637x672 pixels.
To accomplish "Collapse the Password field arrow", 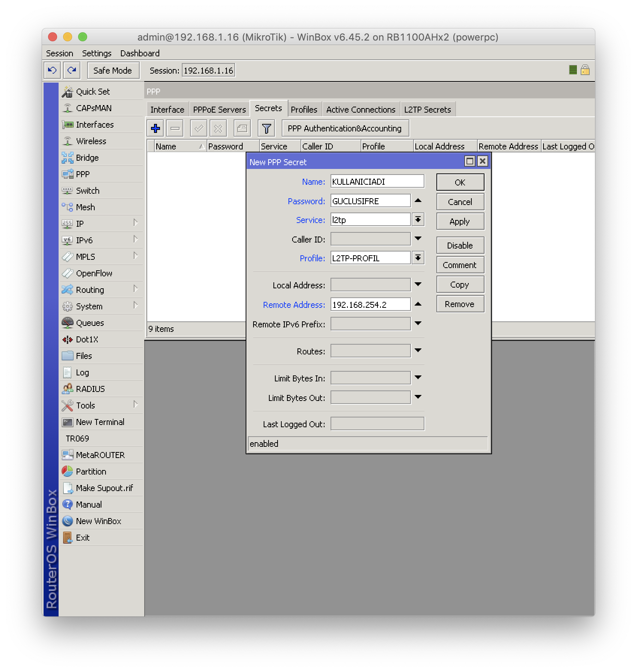I will pos(418,201).
